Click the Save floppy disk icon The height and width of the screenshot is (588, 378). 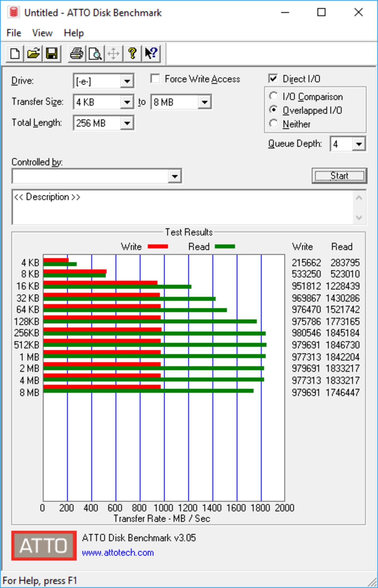(x=52, y=53)
